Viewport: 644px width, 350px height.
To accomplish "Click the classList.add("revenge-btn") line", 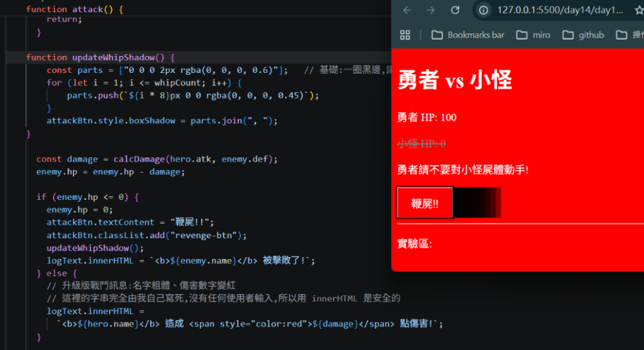I will (x=147, y=236).
